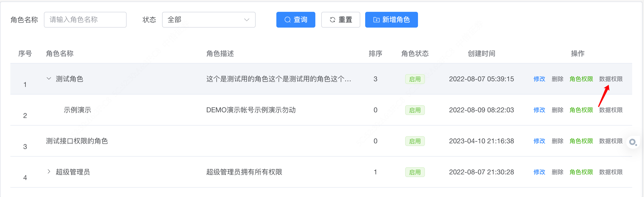Screen dimensions: 644x197
Task: Click 删除 for 测试角色
Action: 557,79
